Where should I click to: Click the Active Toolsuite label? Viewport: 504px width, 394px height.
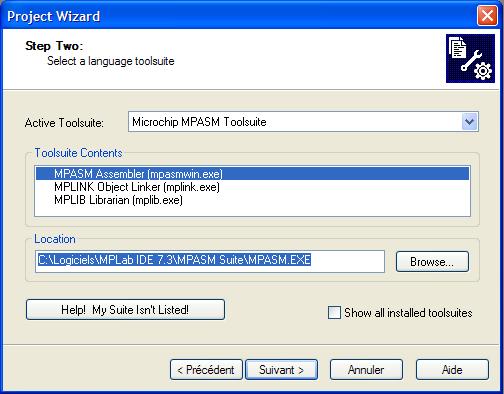click(64, 123)
